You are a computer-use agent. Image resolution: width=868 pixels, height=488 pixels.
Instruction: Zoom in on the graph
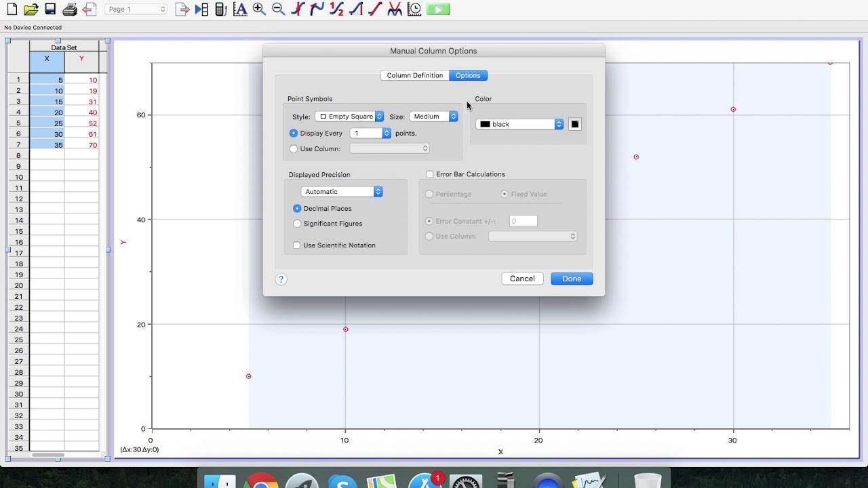click(x=259, y=9)
